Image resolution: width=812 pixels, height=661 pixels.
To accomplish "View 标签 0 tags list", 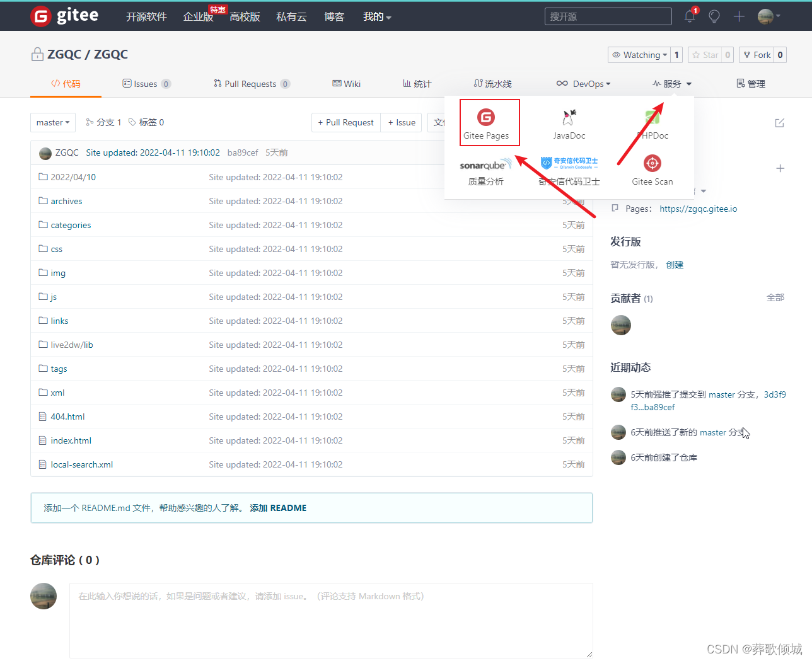I will [146, 122].
